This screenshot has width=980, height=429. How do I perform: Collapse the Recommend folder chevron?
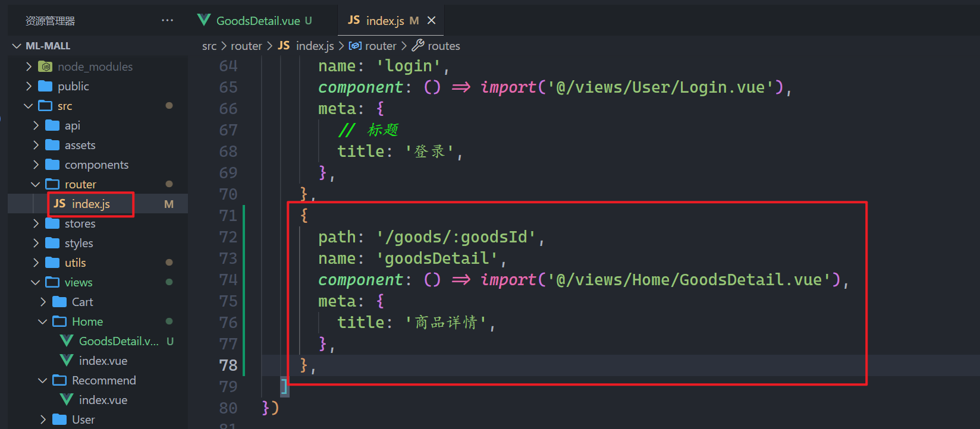click(x=43, y=380)
